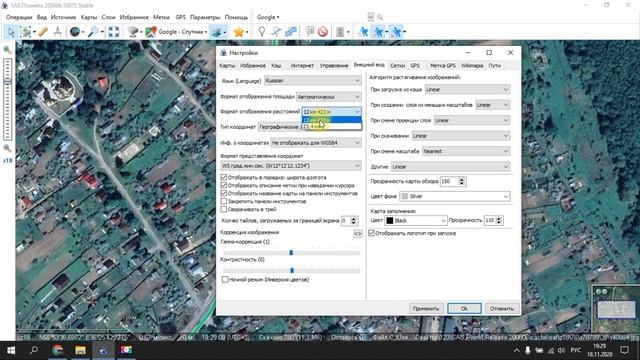This screenshot has height=360, width=640.
Task: Click the Применить button
Action: [x=426, y=309]
